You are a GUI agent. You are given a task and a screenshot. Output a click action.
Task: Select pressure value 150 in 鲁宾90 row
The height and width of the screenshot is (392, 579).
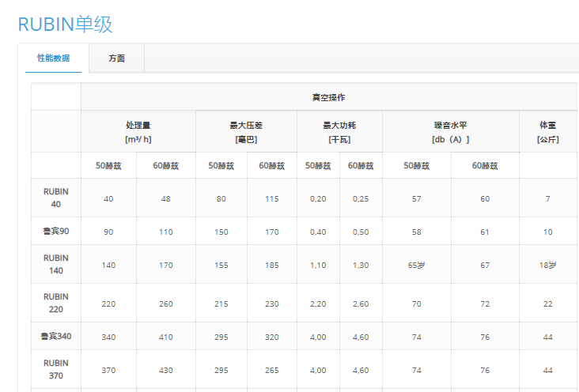coord(221,232)
